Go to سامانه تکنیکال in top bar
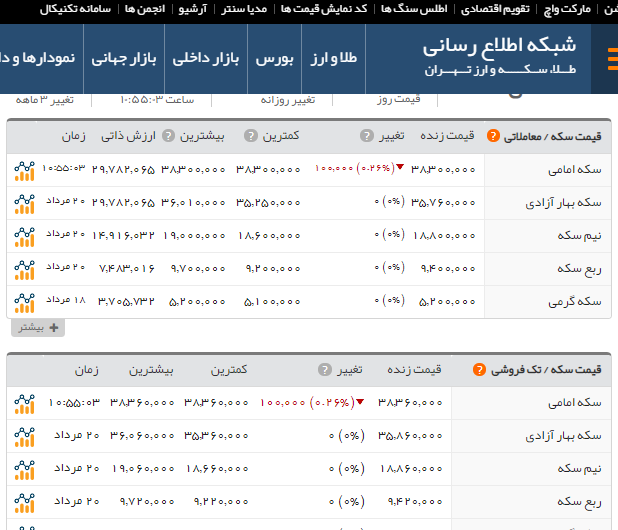 point(78,9)
